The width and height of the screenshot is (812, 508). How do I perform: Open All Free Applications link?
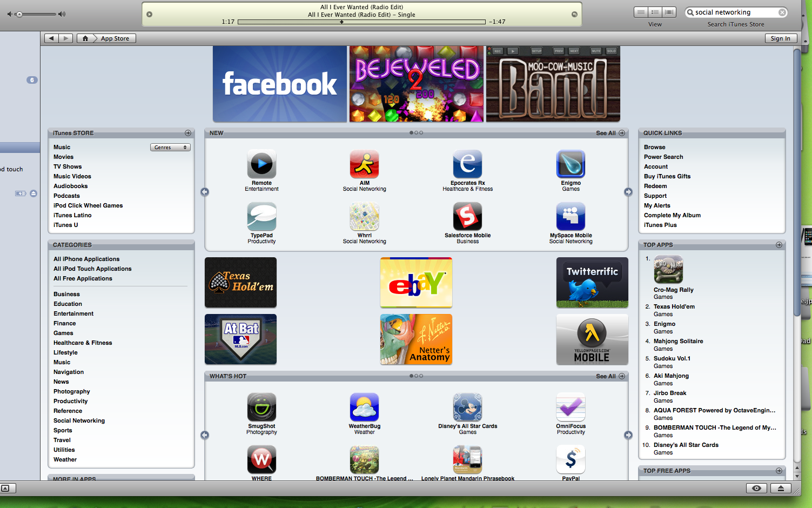point(83,278)
